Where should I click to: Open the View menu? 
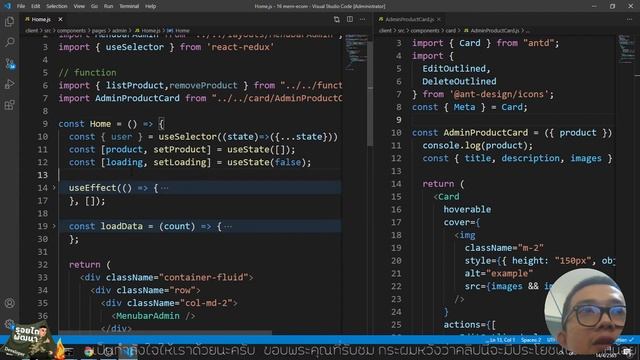click(x=79, y=6)
